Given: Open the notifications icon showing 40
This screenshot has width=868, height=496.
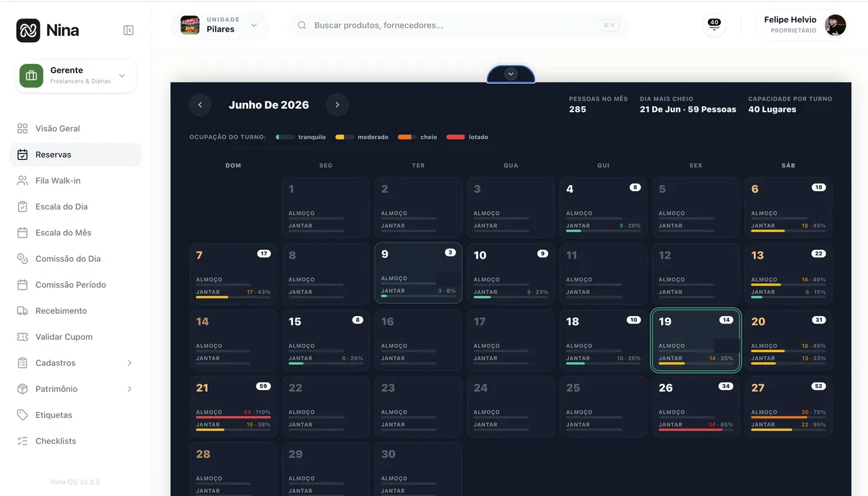Looking at the screenshot, I should (714, 25).
